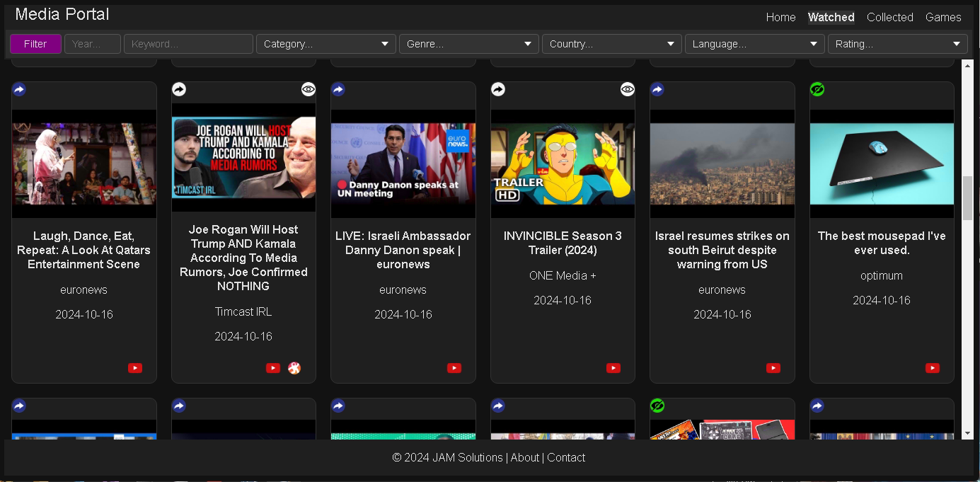The width and height of the screenshot is (980, 482).
Task: Open the Joe Rogan and Timcast thumbnail
Action: pyautogui.click(x=243, y=157)
